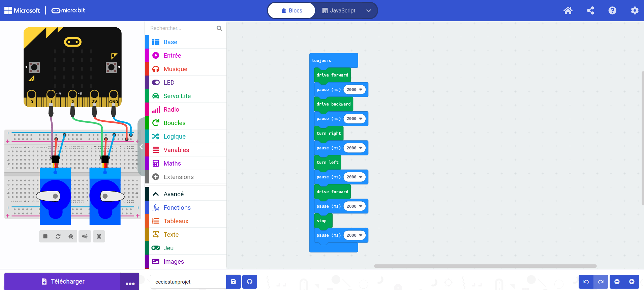Image resolution: width=644 pixels, height=290 pixels.
Task: Save the project with disk icon
Action: 234,282
